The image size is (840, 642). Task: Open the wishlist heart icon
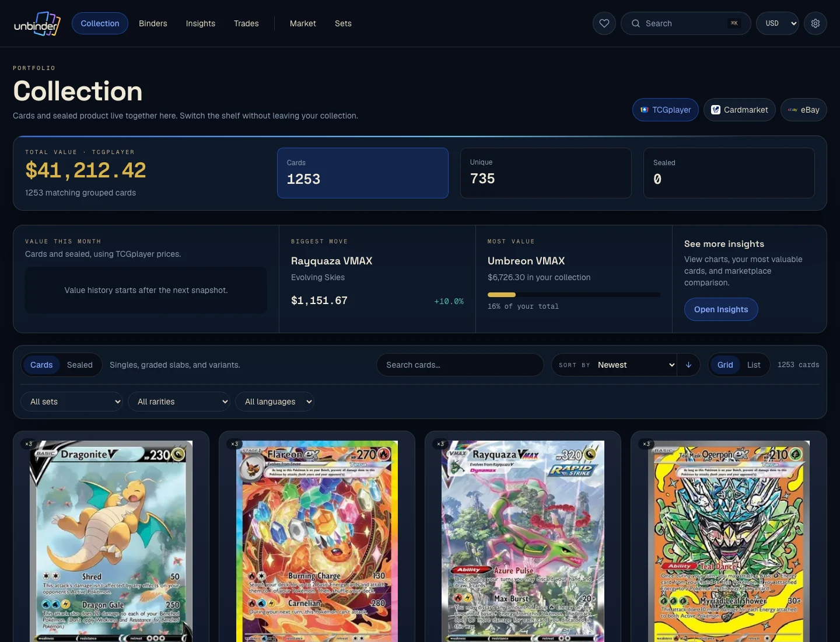pos(604,23)
